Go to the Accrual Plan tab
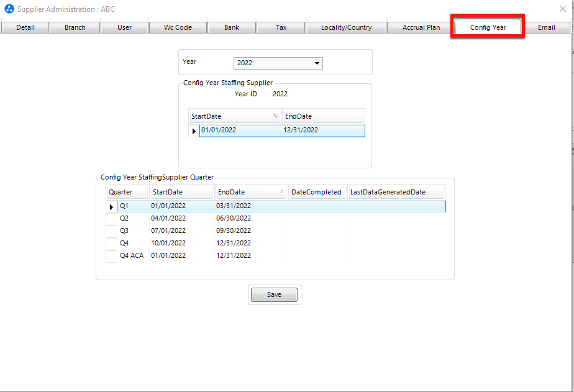This screenshot has width=574, height=392. click(421, 27)
